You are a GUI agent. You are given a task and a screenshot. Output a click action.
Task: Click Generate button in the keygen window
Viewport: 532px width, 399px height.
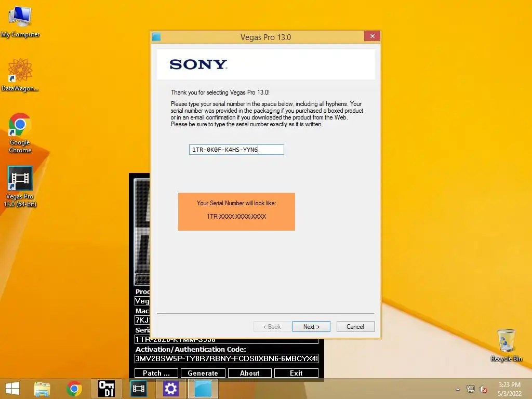pos(203,373)
